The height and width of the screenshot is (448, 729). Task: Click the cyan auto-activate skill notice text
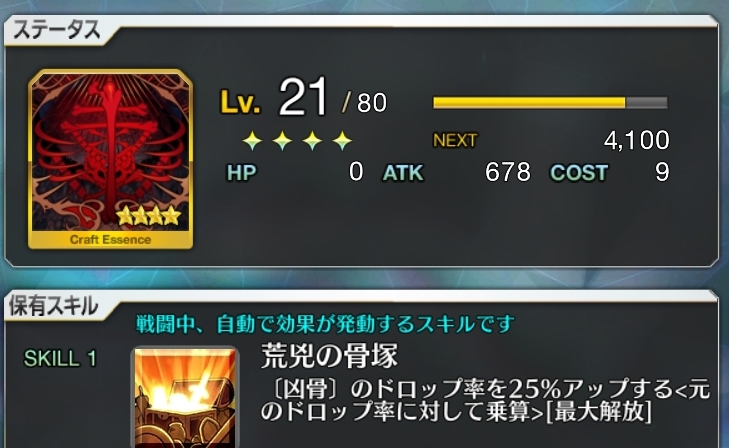click(x=325, y=324)
